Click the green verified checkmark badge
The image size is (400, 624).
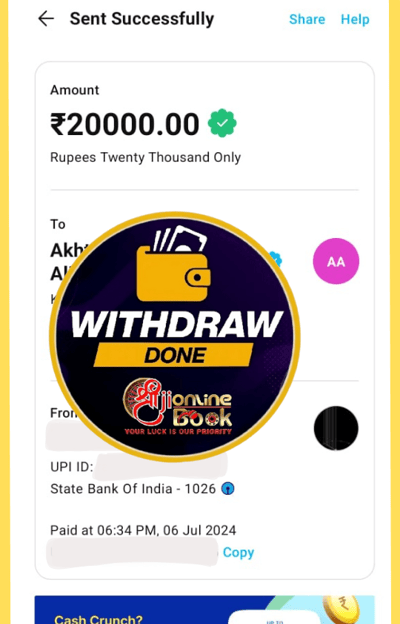click(222, 123)
